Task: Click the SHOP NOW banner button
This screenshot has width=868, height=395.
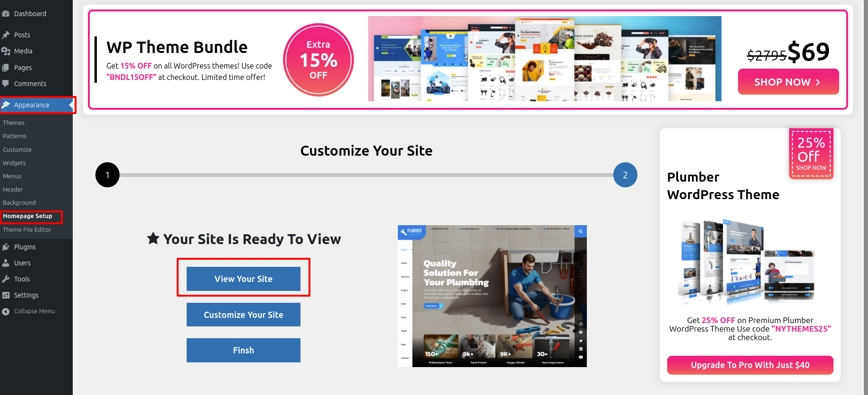Action: (788, 82)
